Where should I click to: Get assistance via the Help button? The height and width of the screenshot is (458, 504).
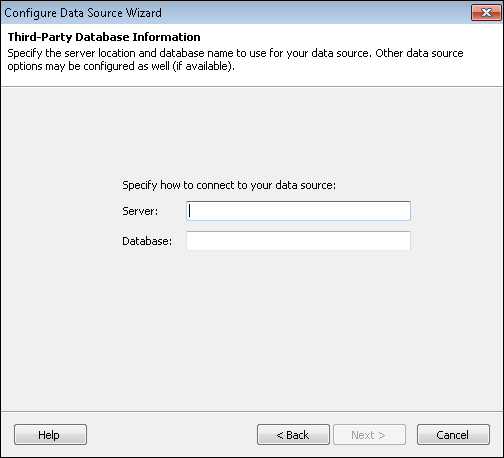point(50,435)
